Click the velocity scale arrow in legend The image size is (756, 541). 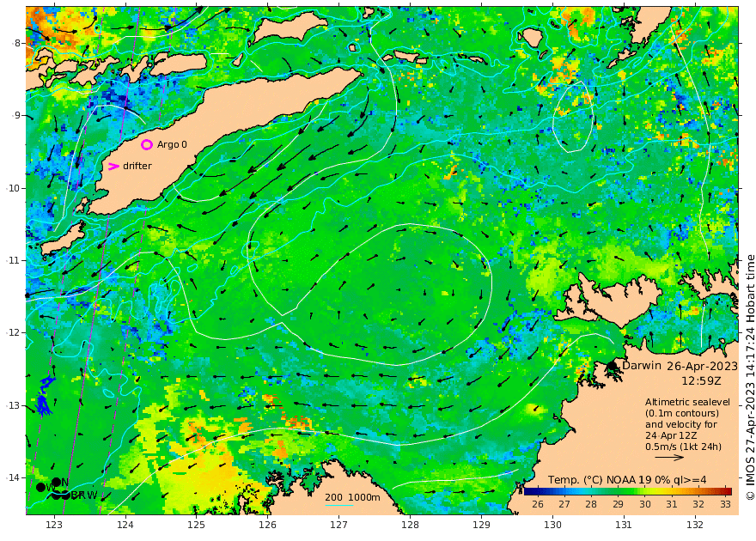tap(669, 457)
